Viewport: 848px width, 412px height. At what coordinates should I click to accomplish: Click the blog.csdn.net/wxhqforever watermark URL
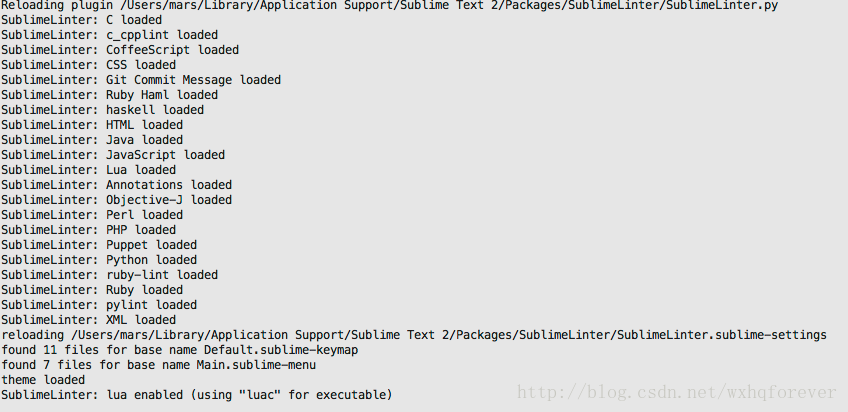pos(677,392)
